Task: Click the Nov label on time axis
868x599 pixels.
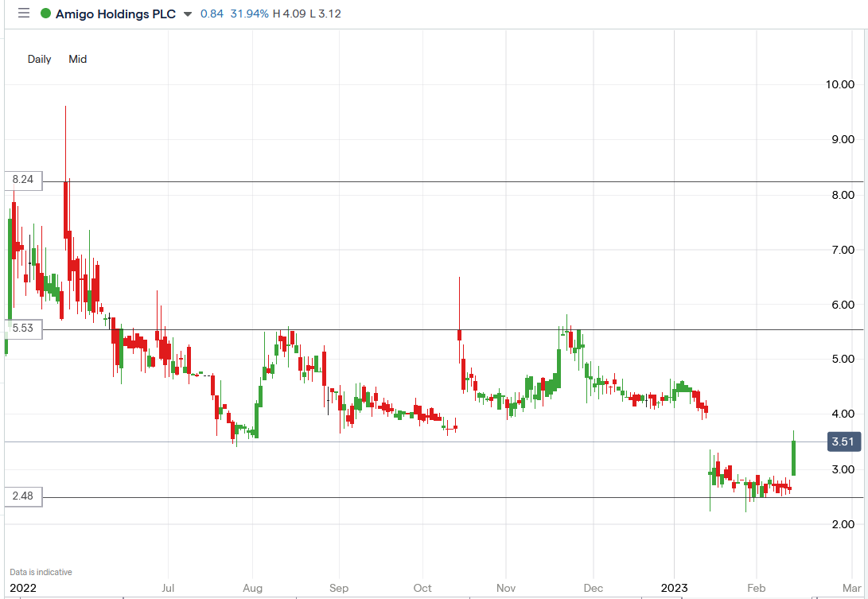Action: (506, 588)
